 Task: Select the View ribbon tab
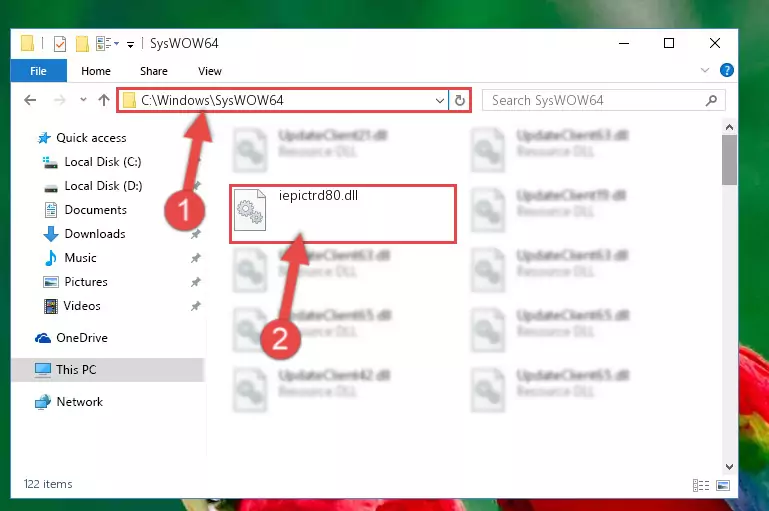210,71
